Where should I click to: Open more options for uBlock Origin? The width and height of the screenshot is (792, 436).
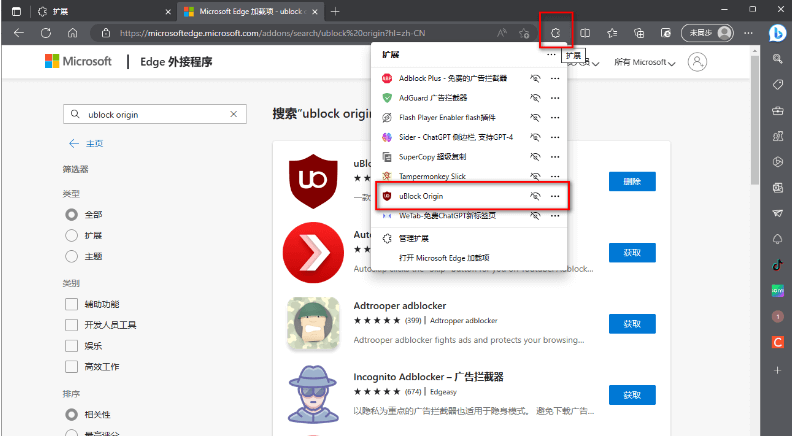click(x=555, y=196)
